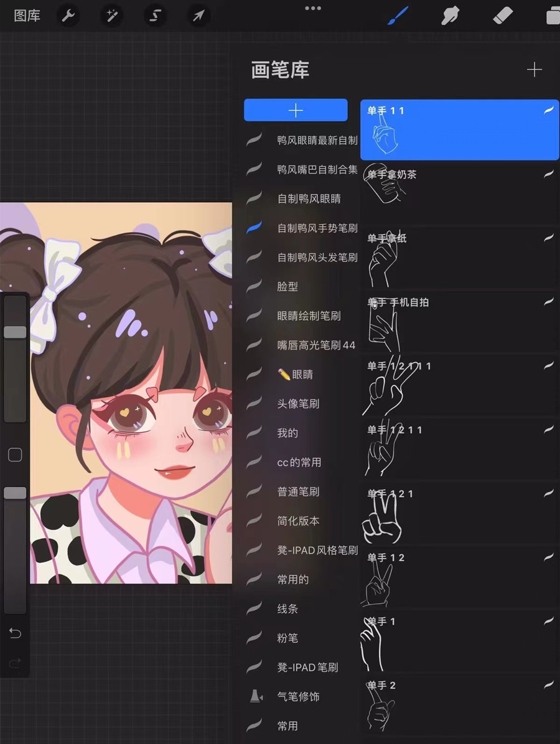The image size is (560, 744).
Task: Select the Transform arrow tool
Action: 198,16
